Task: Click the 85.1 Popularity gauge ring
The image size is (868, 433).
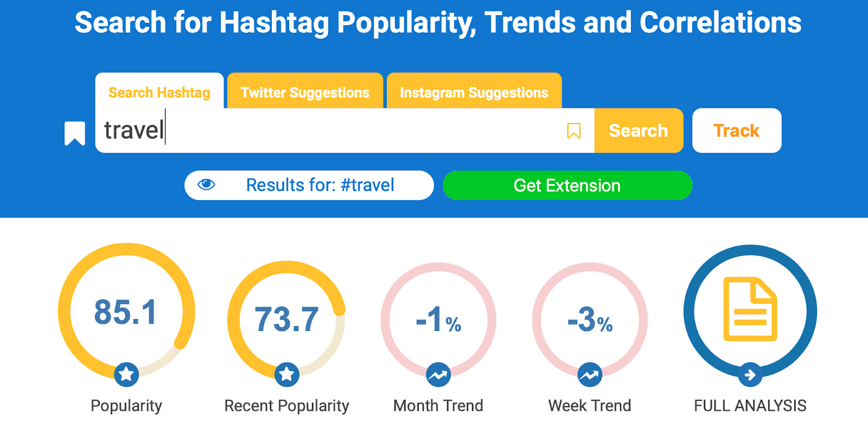Action: point(126,311)
